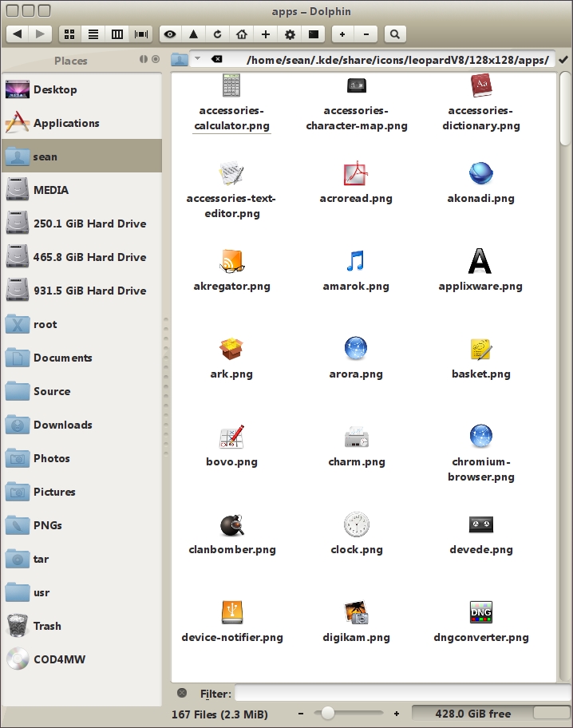The width and height of the screenshot is (573, 728).
Task: Select digikam.png file icon
Action: tap(356, 612)
